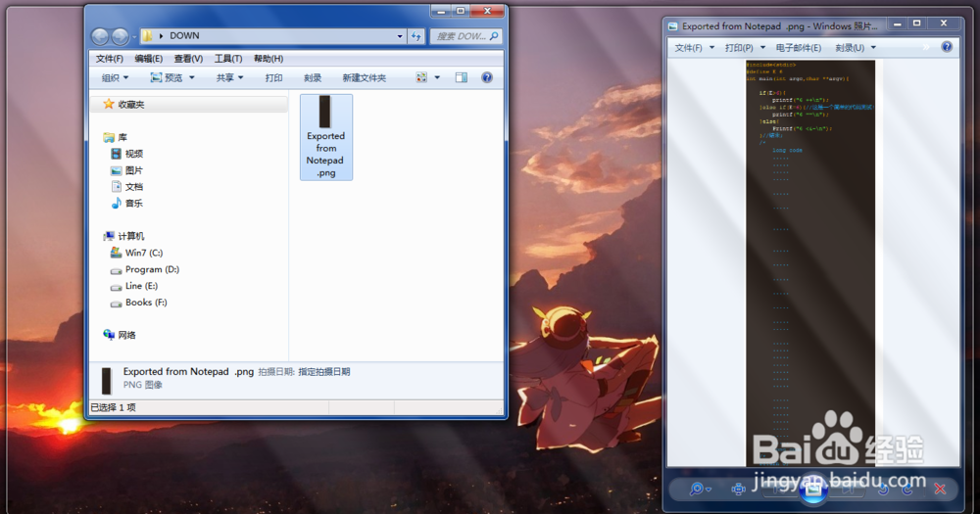The width and height of the screenshot is (980, 514).
Task: Click the 已选择 1 项 status bar text
Action: coord(113,407)
